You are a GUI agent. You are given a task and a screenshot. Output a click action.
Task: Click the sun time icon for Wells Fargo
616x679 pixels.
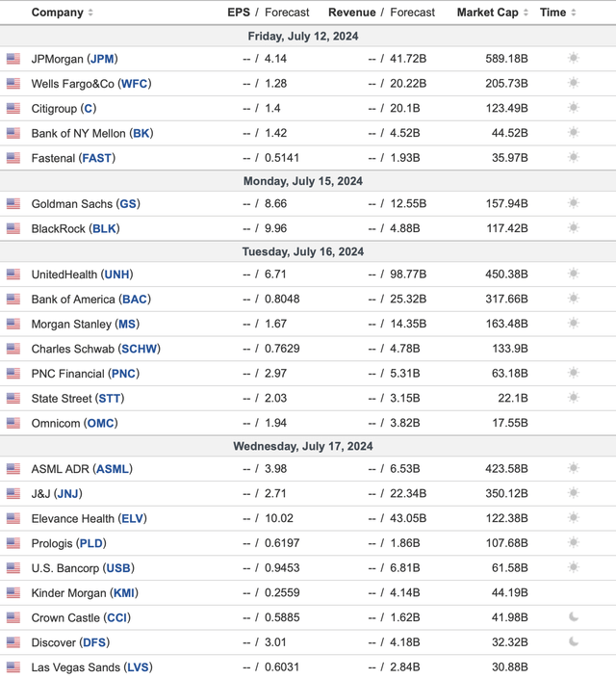[573, 83]
